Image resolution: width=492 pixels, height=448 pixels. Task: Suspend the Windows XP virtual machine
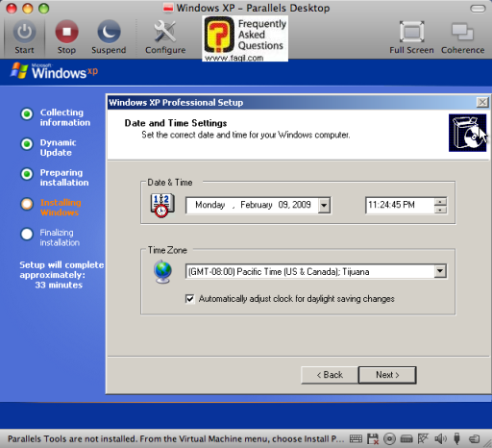109,37
